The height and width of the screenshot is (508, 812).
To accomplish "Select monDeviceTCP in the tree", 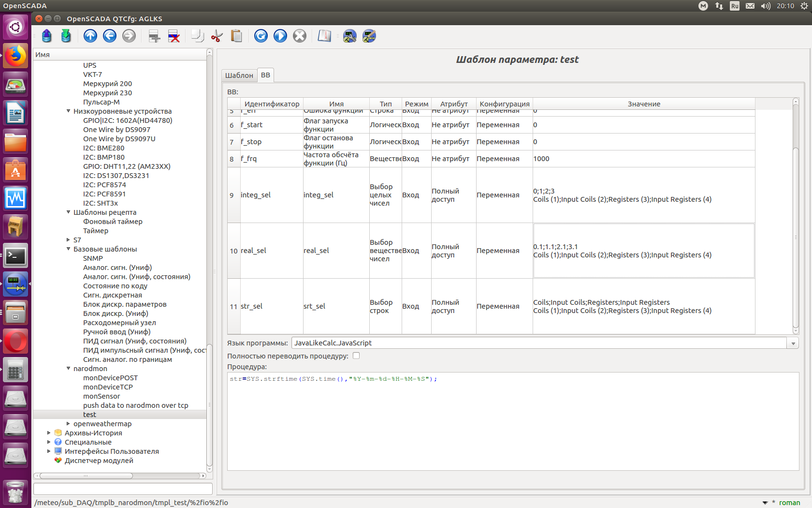I will coord(108,387).
